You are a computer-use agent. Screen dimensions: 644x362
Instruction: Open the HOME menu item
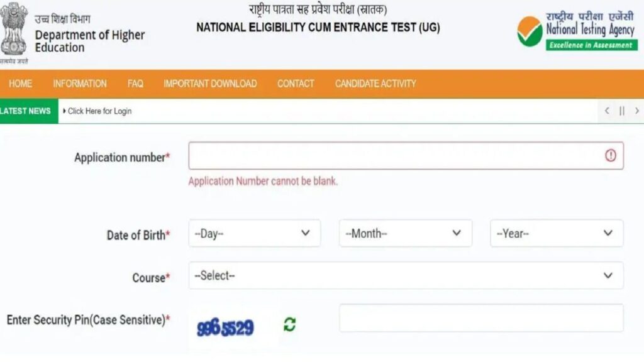point(20,84)
